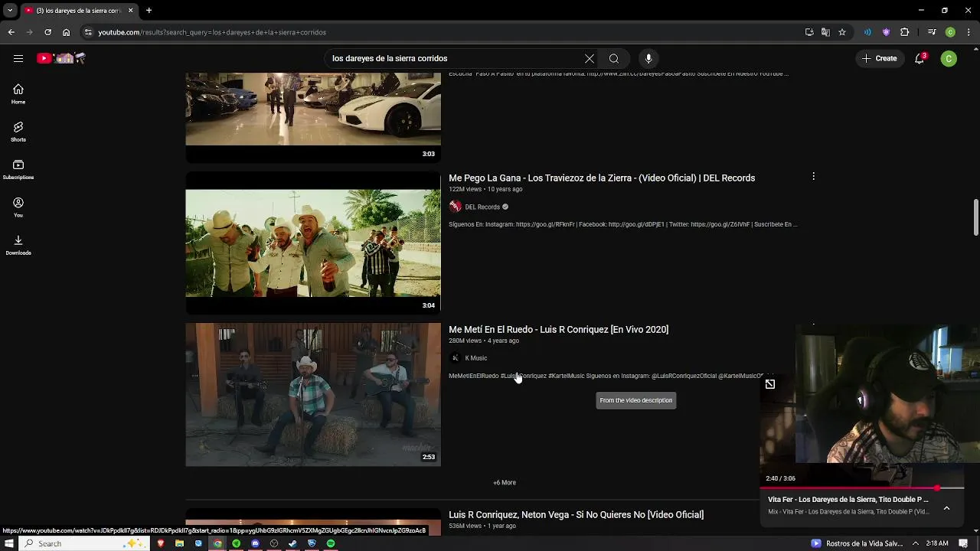Click the page vertical scrollbar thumb

pyautogui.click(x=975, y=217)
